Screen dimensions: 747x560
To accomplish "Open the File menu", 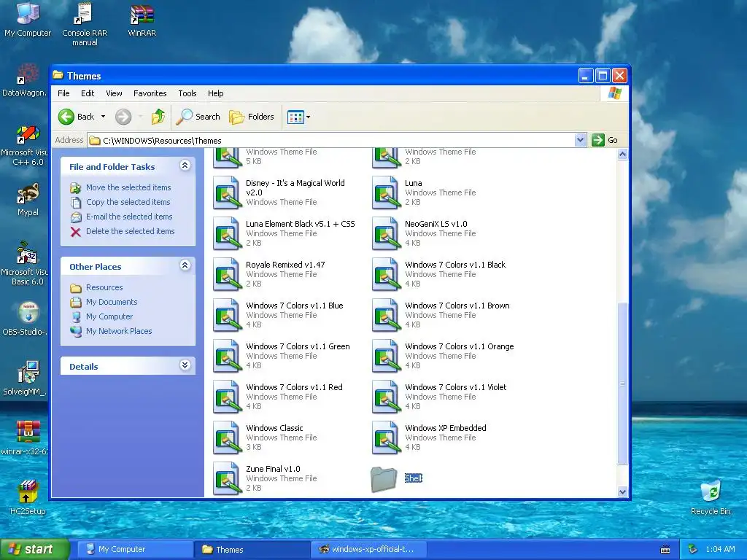I will [63, 93].
